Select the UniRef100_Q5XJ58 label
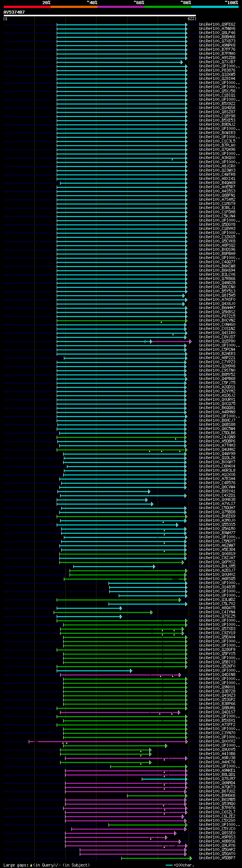 tap(217, 91)
